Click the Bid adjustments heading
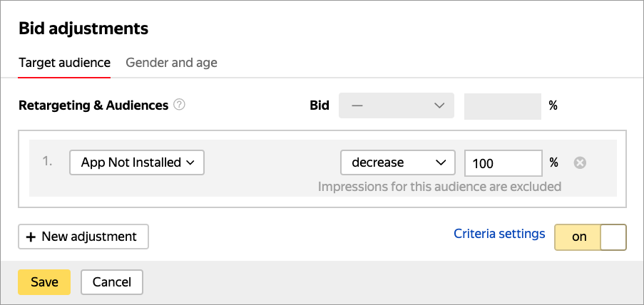 (x=83, y=29)
